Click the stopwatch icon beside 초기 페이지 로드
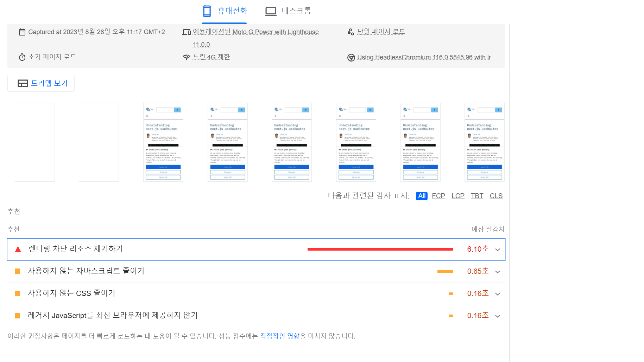The image size is (644, 362). click(x=22, y=57)
